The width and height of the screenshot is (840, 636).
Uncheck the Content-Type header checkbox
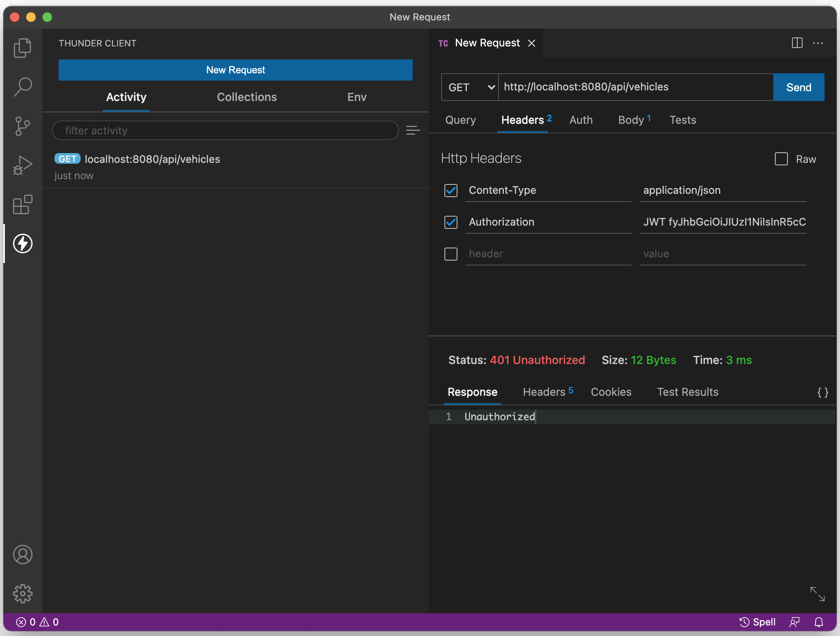[451, 191]
